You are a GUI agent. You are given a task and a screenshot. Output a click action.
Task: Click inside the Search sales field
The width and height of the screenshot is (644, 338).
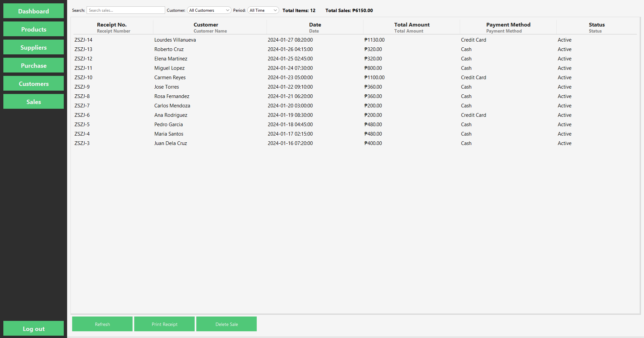[126, 10]
